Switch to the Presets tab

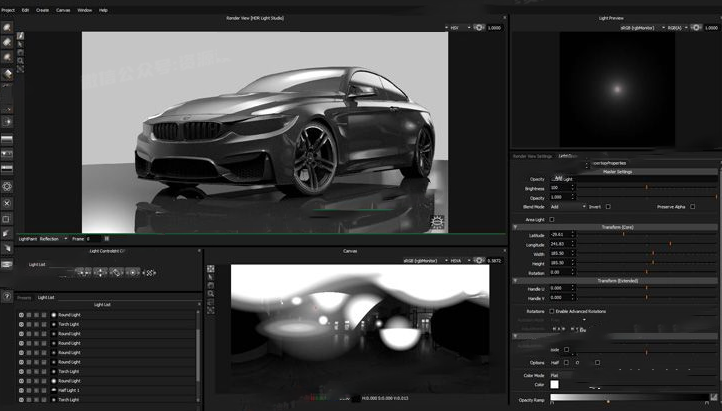coord(24,297)
